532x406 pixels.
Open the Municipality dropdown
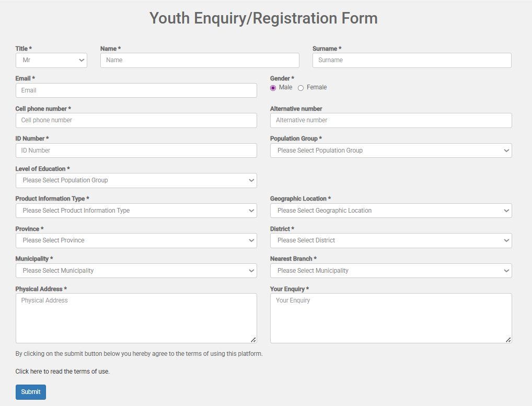pos(136,271)
